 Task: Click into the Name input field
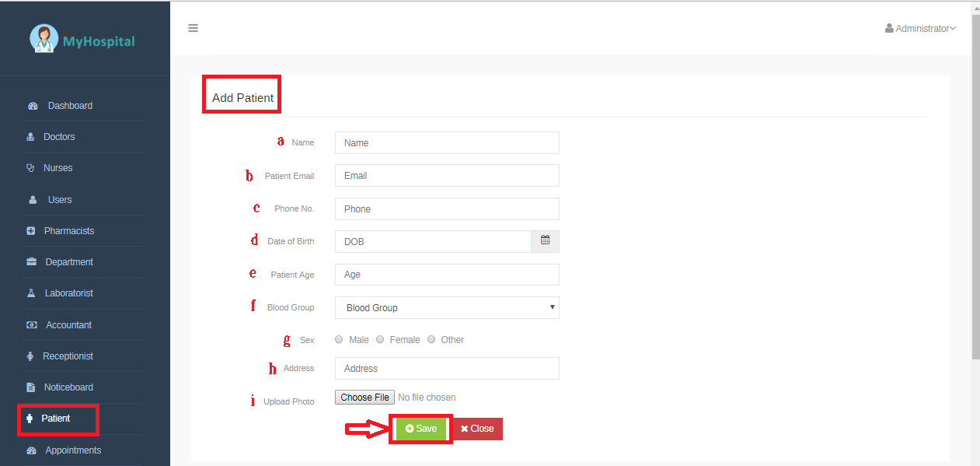point(447,142)
